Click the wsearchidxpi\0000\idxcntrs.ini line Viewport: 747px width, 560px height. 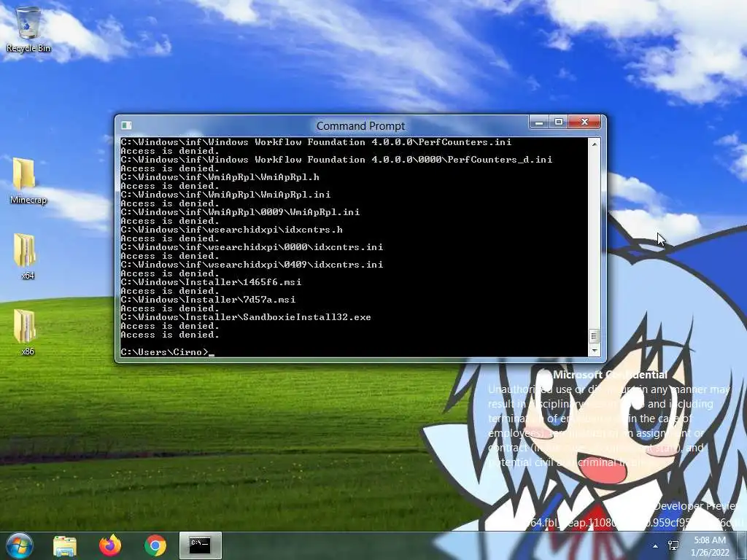[252, 247]
